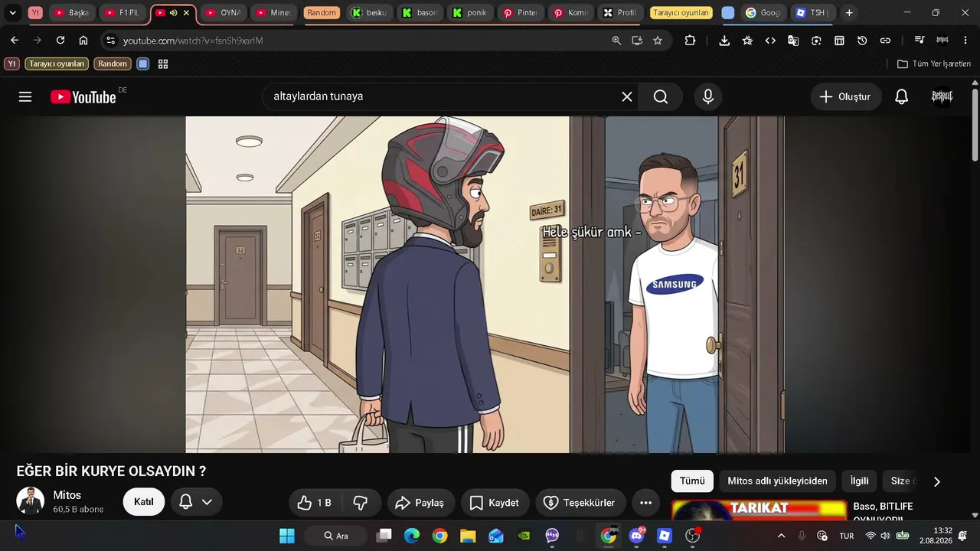Open 'Tüm Yer İşaretleri' folder

(934, 64)
